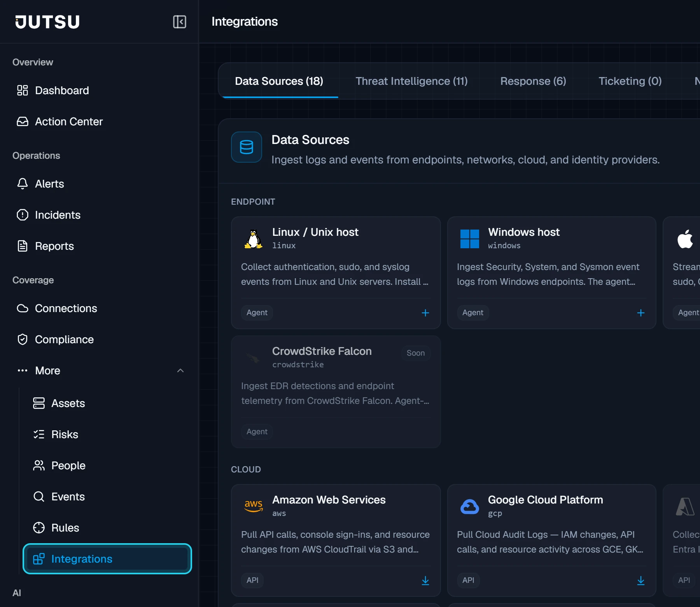Open the Response (6) tab

(533, 81)
